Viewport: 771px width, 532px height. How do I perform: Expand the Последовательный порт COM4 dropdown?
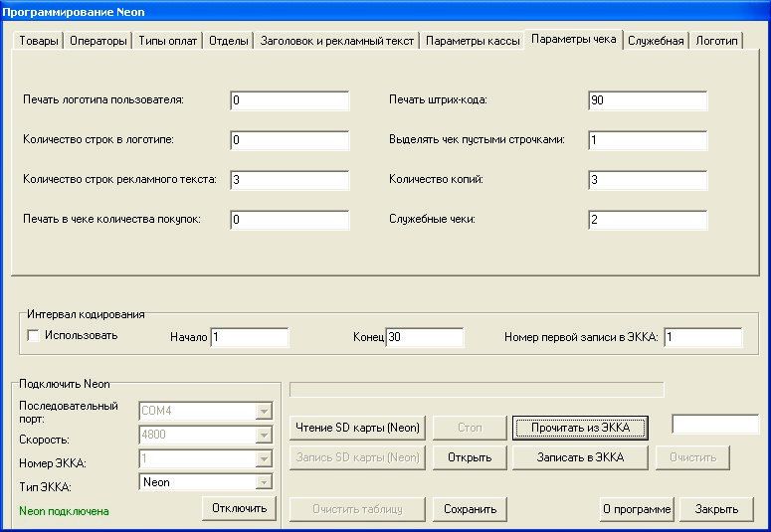[x=264, y=411]
